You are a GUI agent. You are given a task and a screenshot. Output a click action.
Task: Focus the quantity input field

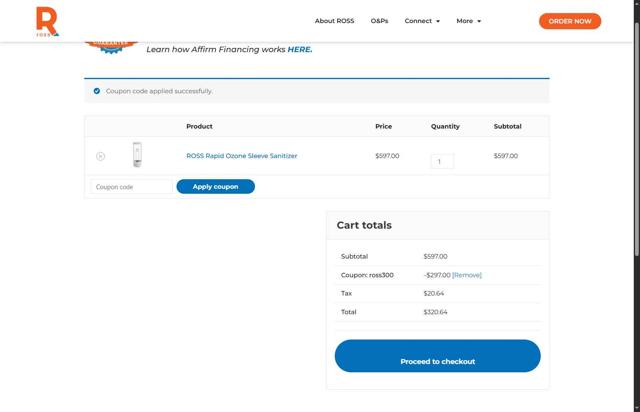point(442,161)
